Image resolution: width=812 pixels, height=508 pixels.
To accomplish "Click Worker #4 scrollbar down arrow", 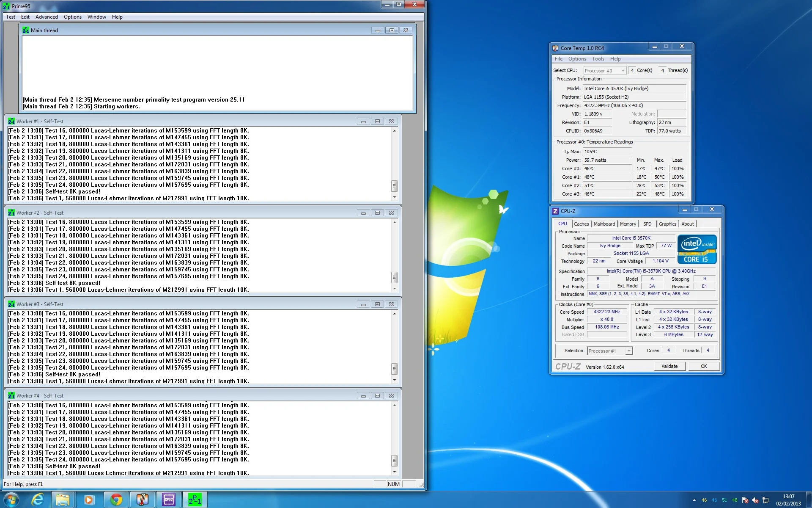I will [394, 472].
